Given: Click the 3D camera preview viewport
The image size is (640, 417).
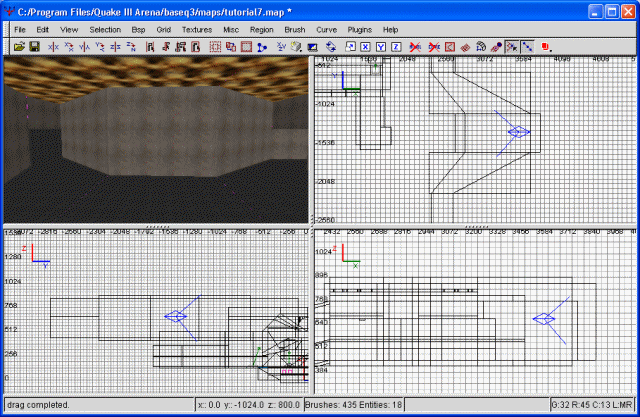Looking at the screenshot, I should point(156,140).
